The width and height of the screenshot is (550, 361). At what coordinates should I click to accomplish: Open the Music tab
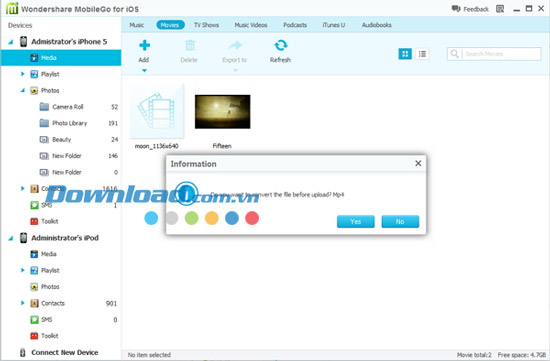pyautogui.click(x=136, y=25)
